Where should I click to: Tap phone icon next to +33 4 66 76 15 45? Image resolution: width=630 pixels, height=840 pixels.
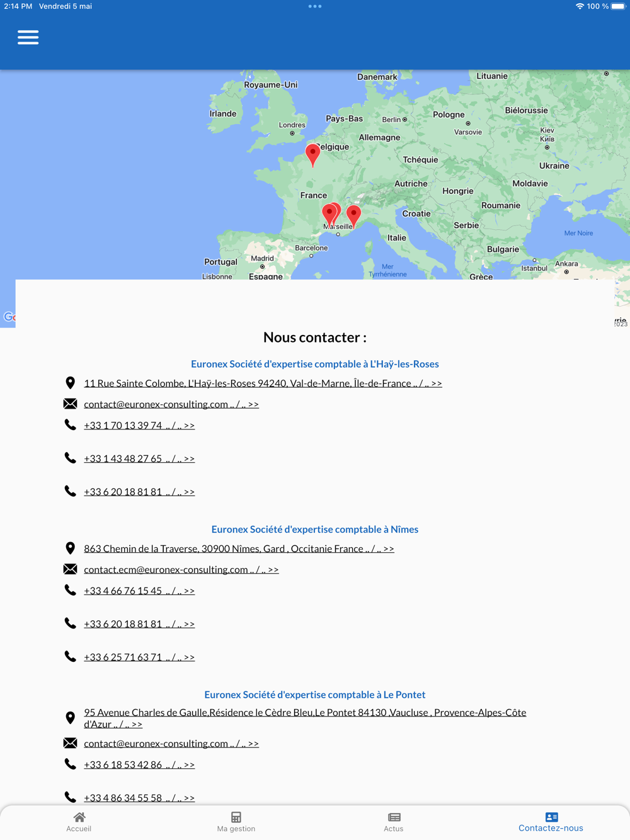[71, 590]
